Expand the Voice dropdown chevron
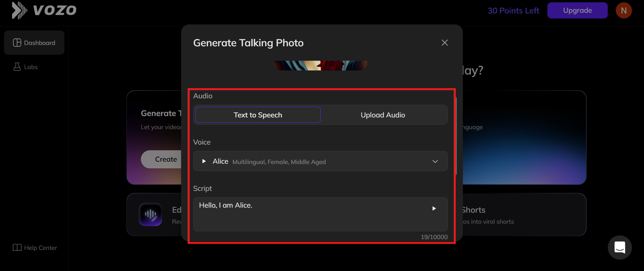The height and width of the screenshot is (271, 644). [x=435, y=161]
